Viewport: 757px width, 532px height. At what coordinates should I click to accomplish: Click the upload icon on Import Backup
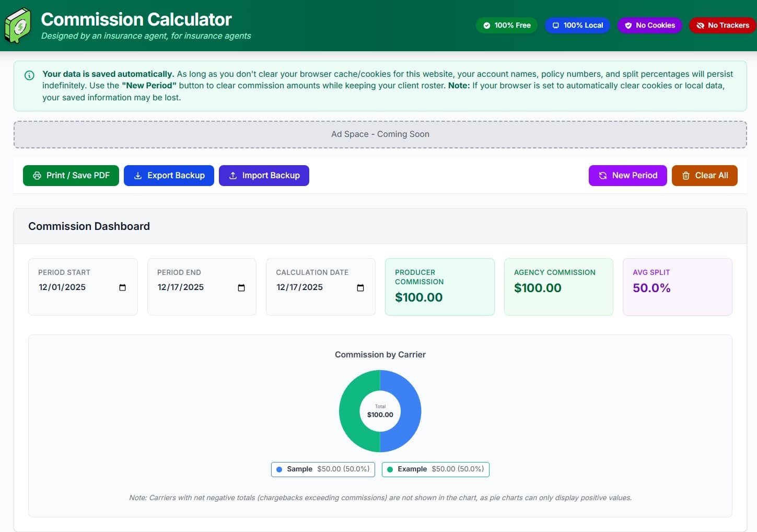pyautogui.click(x=233, y=176)
